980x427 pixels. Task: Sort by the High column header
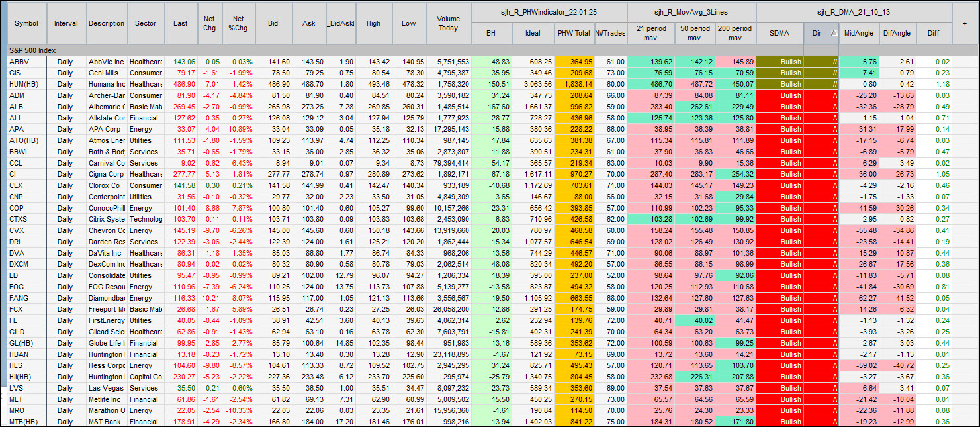click(x=373, y=23)
